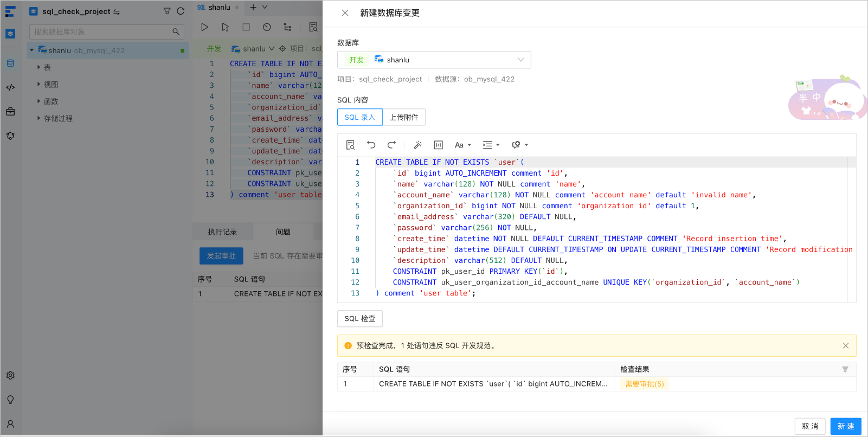This screenshot has height=437, width=868.
Task: Click the 新建 button
Action: click(x=846, y=426)
